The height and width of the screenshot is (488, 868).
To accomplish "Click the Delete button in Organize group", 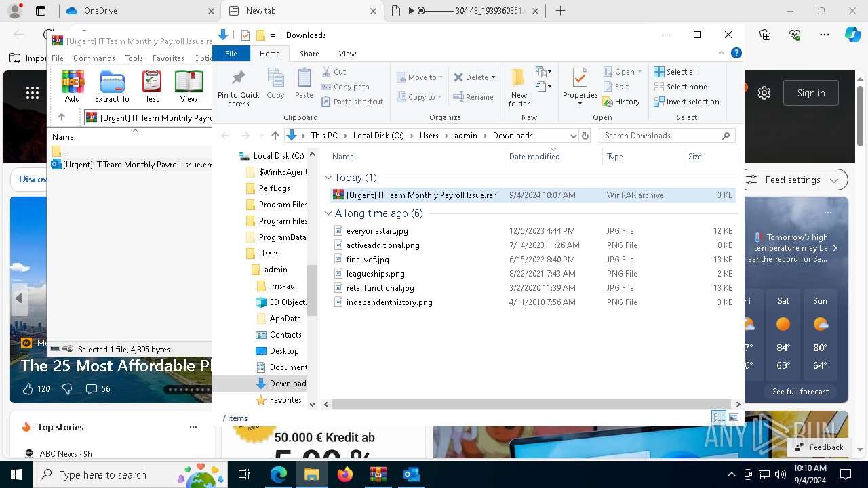I will click(474, 77).
